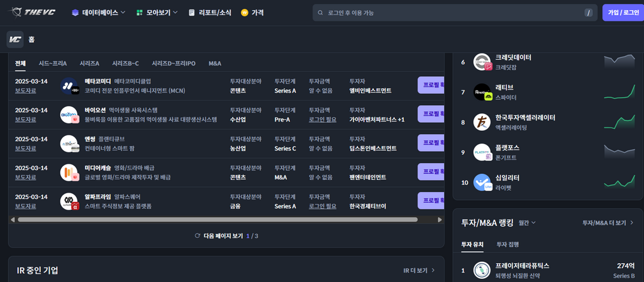This screenshot has height=282, width=644.
Task: Click 크레딧데이터 logo in ranking
Action: 482,62
